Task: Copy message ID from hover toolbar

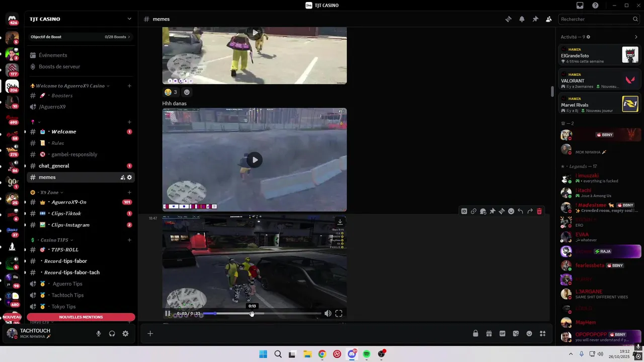Action: coord(464,211)
